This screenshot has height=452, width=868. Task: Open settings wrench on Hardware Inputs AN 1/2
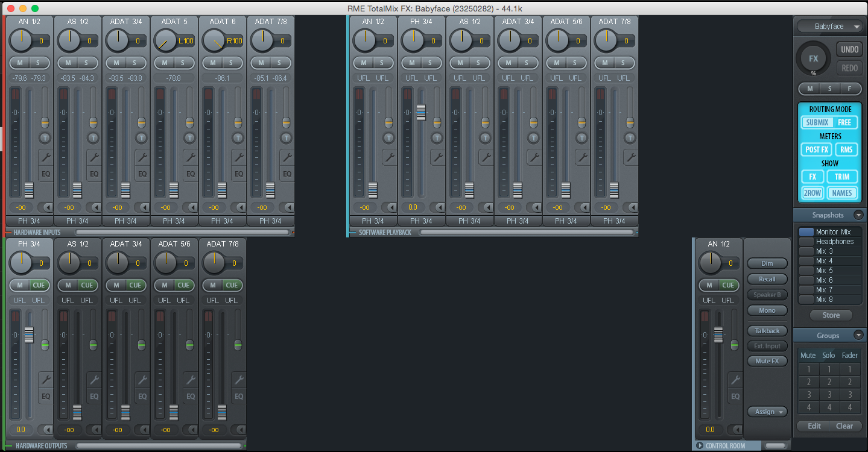(46, 157)
